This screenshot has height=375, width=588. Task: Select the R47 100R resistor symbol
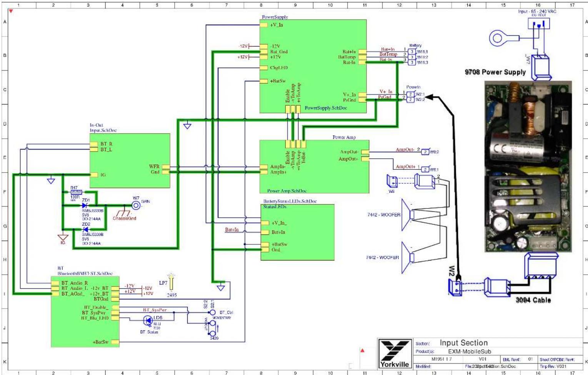pos(76,192)
